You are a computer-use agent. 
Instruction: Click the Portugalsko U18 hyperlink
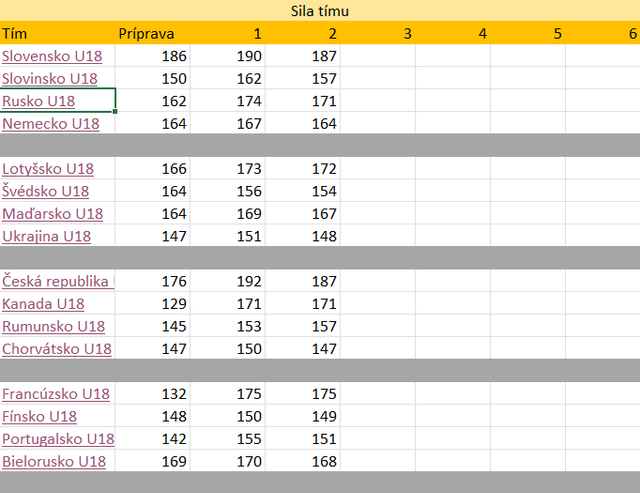(58, 439)
